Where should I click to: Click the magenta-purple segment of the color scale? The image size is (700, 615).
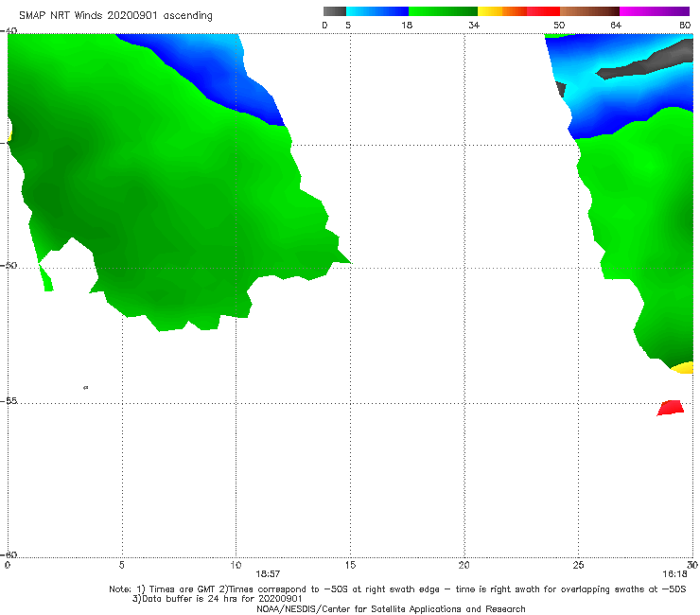click(655, 11)
